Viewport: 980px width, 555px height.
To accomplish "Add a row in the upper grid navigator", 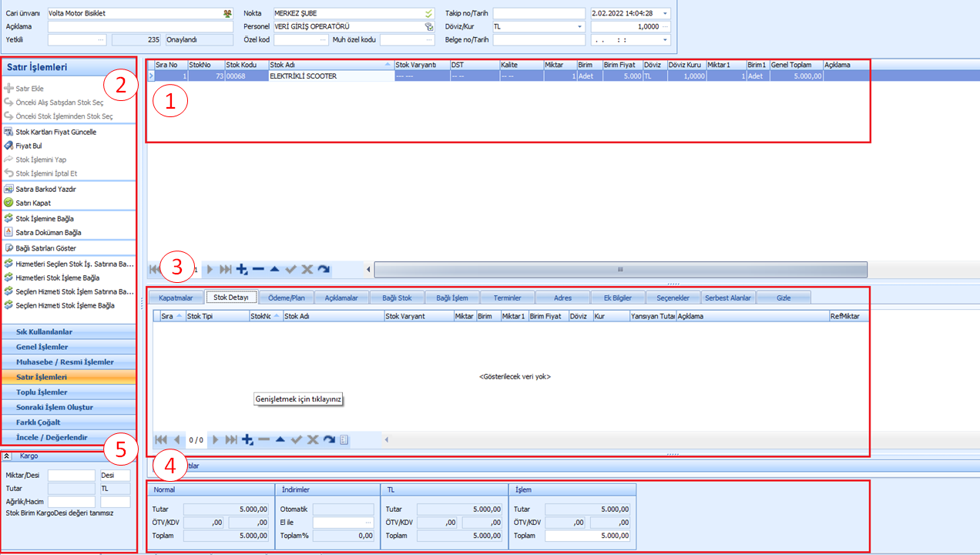I will [x=242, y=269].
